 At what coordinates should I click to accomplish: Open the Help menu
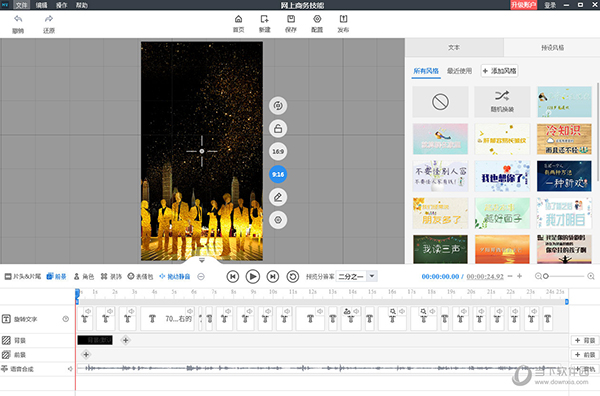[82, 5]
